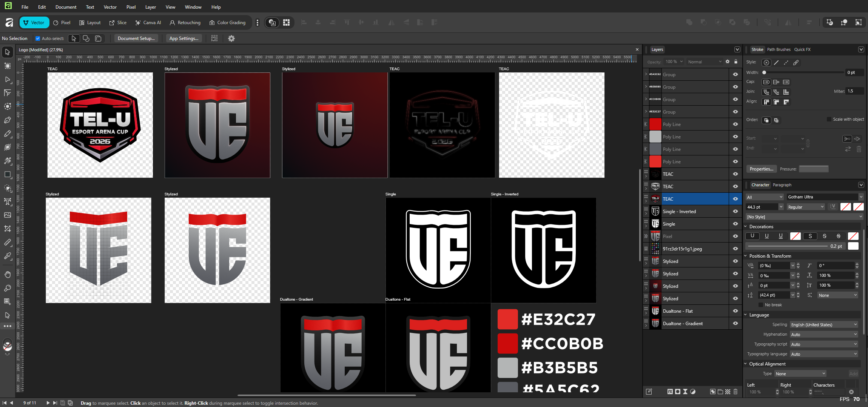Switch to the Path Brushes tab
868x407 pixels.
point(779,49)
